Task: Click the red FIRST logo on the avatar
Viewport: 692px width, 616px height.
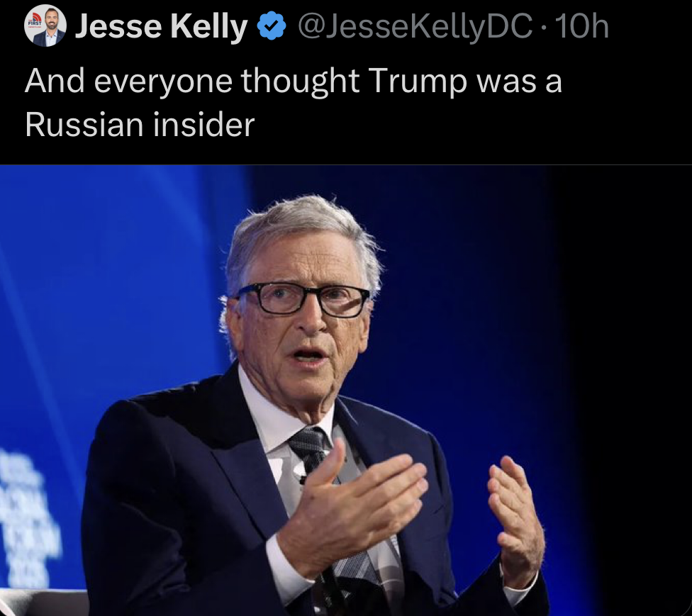Action: point(33,21)
